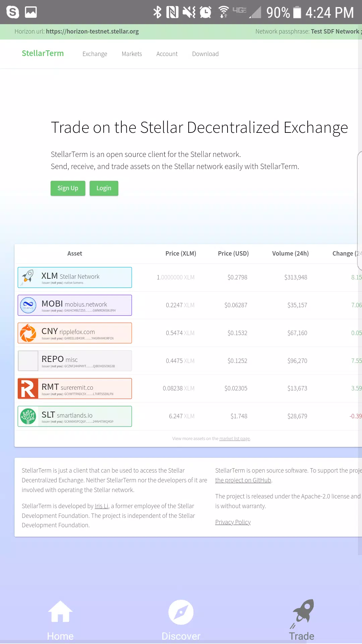This screenshot has width=362, height=644.
Task: Select the MOBI mobius.network asset card
Action: click(x=75, y=305)
